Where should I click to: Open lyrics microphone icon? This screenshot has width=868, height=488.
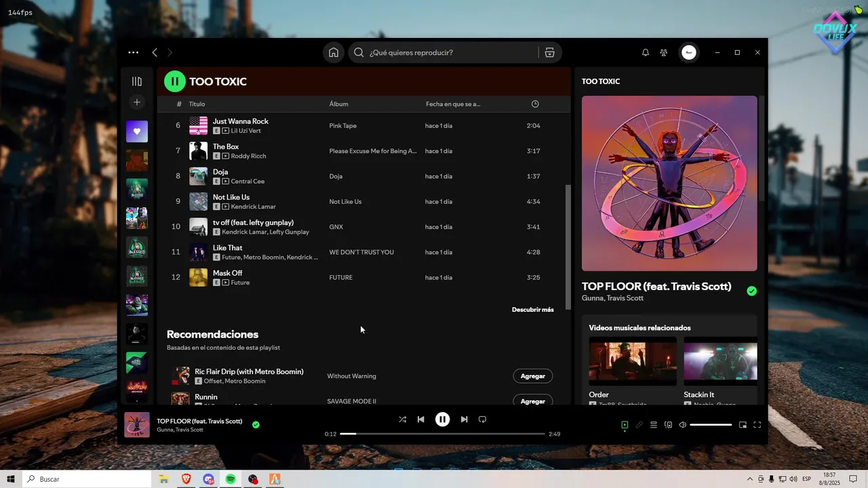[x=639, y=425]
